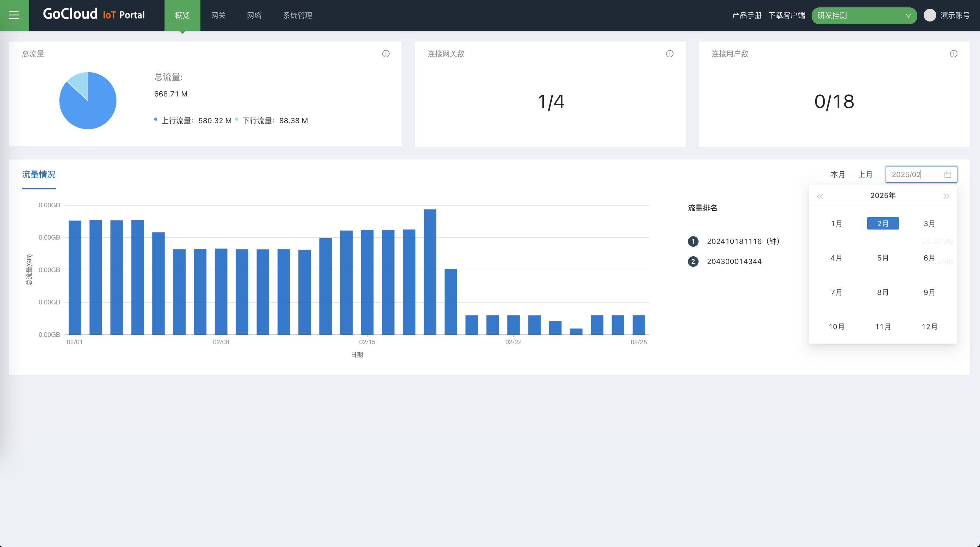Switch chart range to 上月
The width and height of the screenshot is (980, 547).
865,175
